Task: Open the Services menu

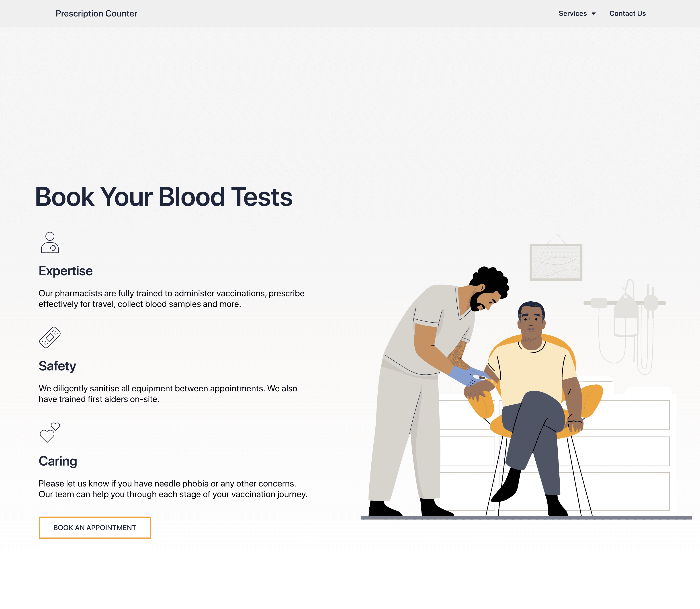Action: [x=577, y=14]
